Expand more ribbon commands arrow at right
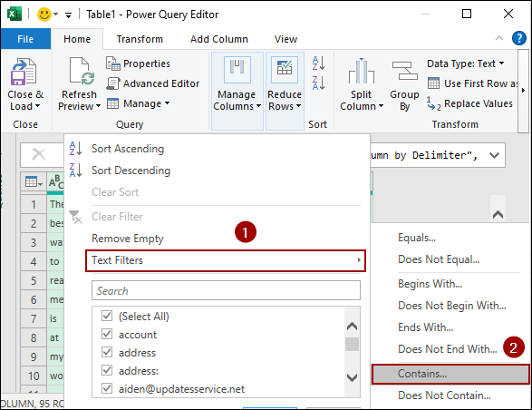Image resolution: width=532 pixels, height=410 pixels. 523,91
